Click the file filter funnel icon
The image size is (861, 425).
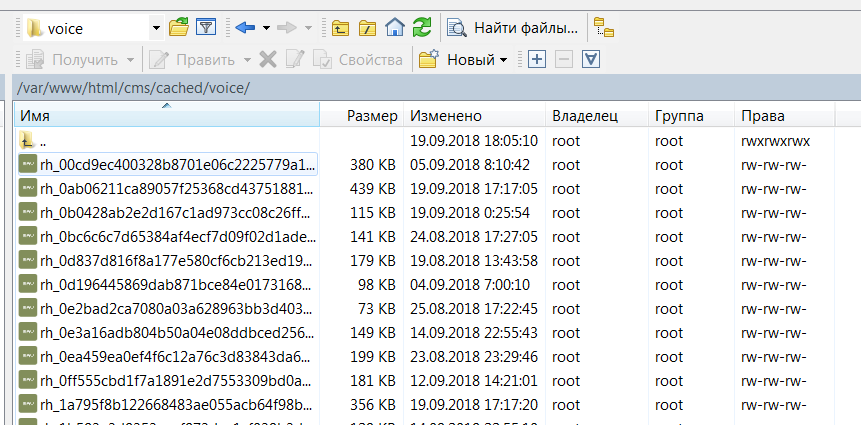[x=206, y=27]
